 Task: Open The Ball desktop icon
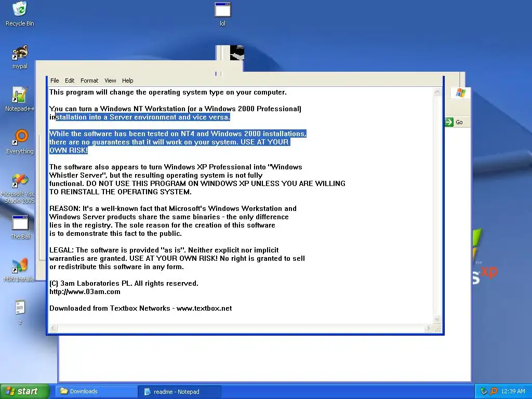click(20, 228)
